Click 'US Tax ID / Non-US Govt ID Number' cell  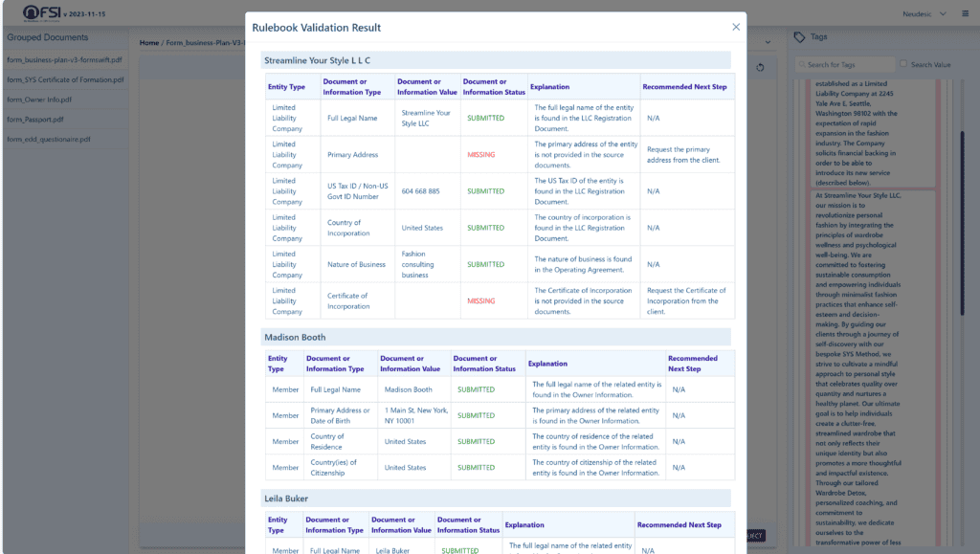tap(358, 191)
